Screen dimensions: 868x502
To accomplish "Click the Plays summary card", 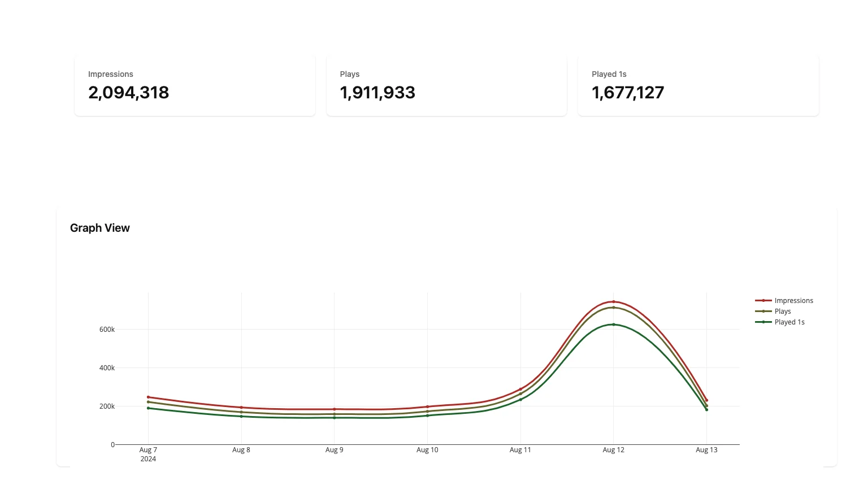I will pyautogui.click(x=446, y=86).
